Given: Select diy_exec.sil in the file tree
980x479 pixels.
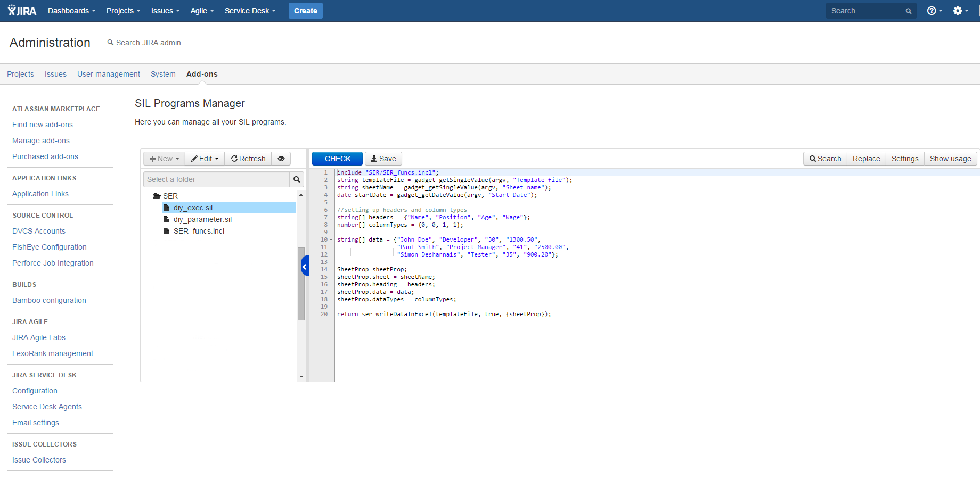Looking at the screenshot, I should pyautogui.click(x=229, y=208).
